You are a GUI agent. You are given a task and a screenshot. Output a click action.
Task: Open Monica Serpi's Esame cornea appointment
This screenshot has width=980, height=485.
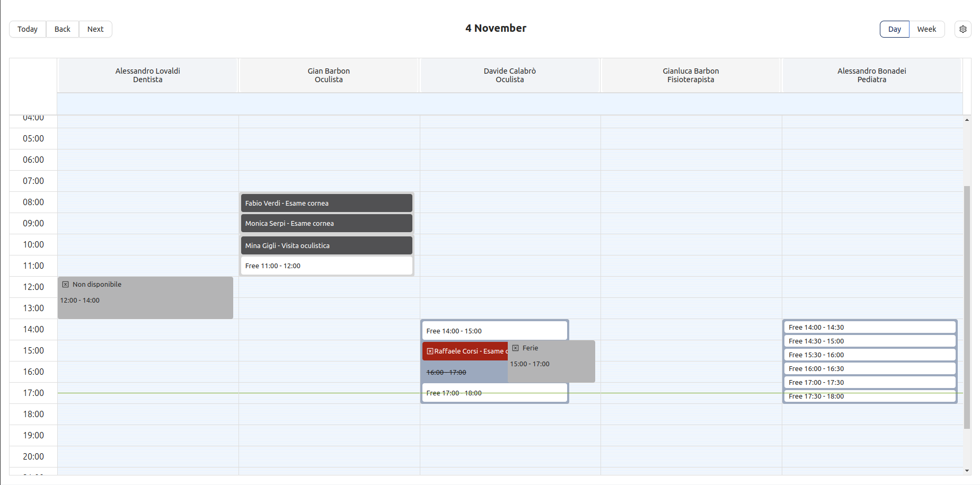[x=326, y=223]
